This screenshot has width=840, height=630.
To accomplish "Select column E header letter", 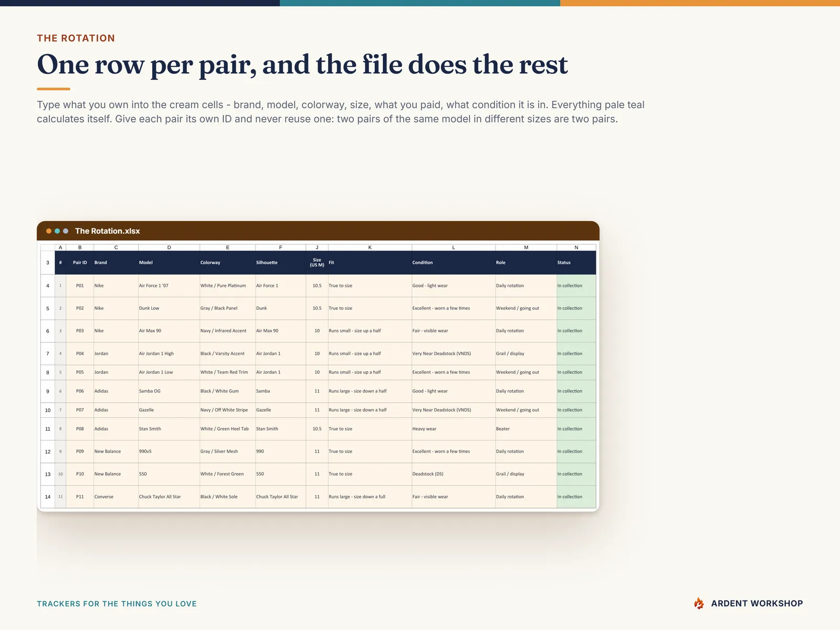I will click(227, 247).
